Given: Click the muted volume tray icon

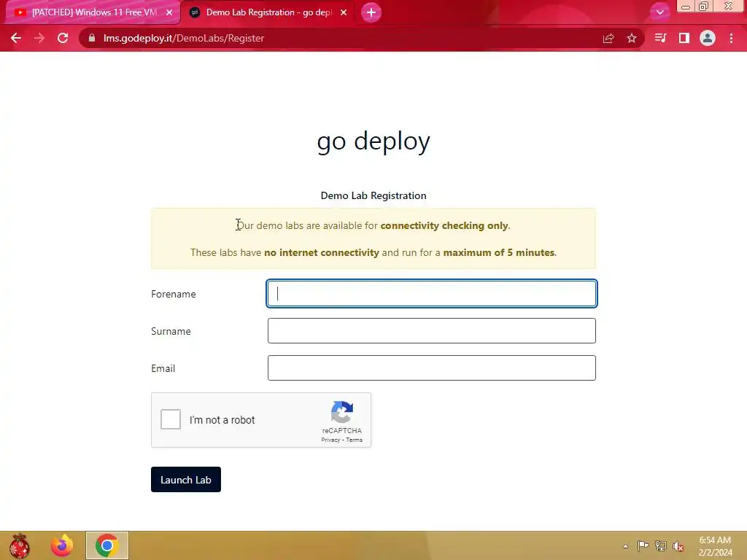Looking at the screenshot, I should (x=678, y=545).
